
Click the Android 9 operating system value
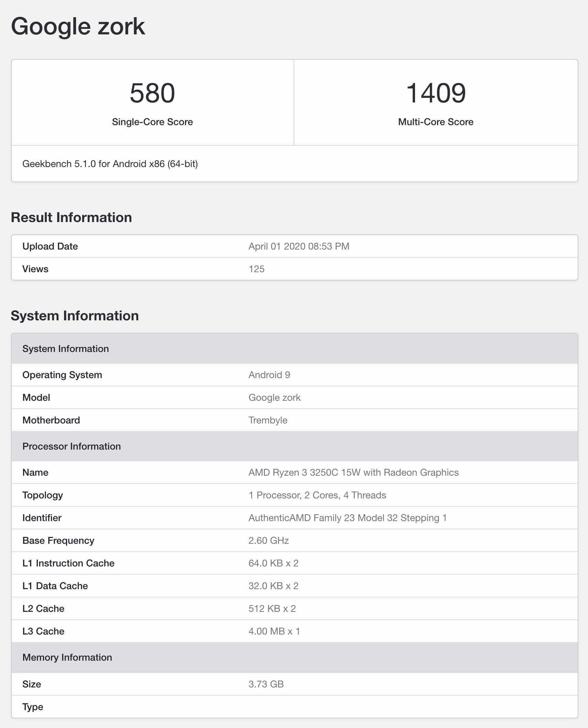tap(269, 375)
